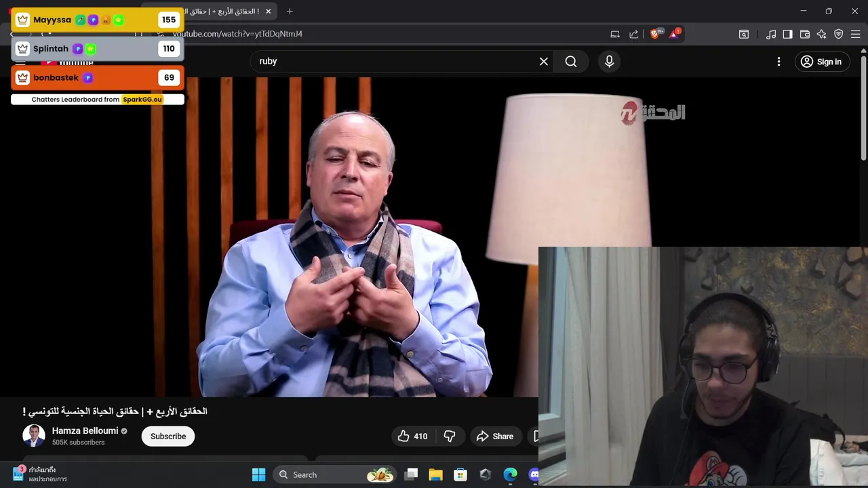Click the '505K subscribers' text
This screenshot has width=868, height=488.
click(78, 443)
